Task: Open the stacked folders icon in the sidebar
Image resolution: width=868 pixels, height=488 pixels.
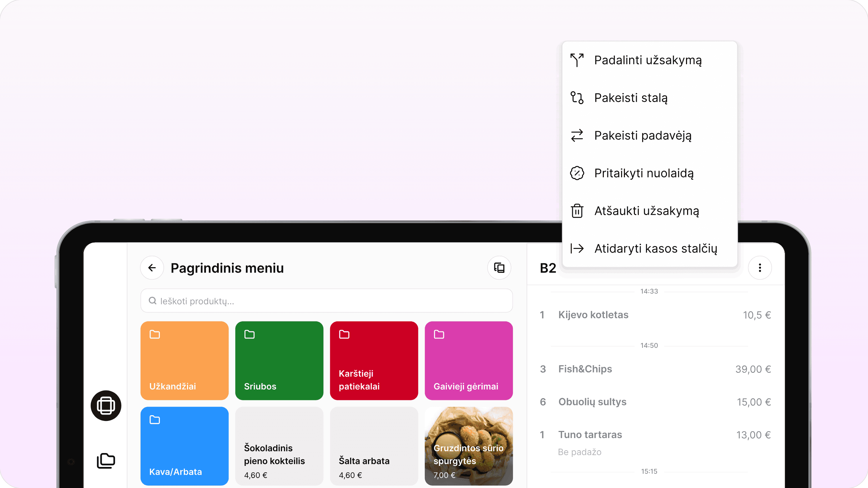Action: coord(106,461)
